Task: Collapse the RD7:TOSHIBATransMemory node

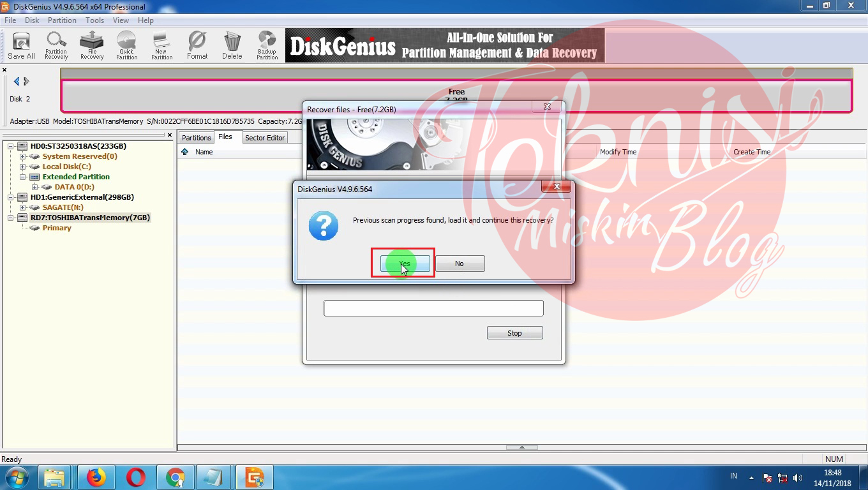Action: [11, 218]
